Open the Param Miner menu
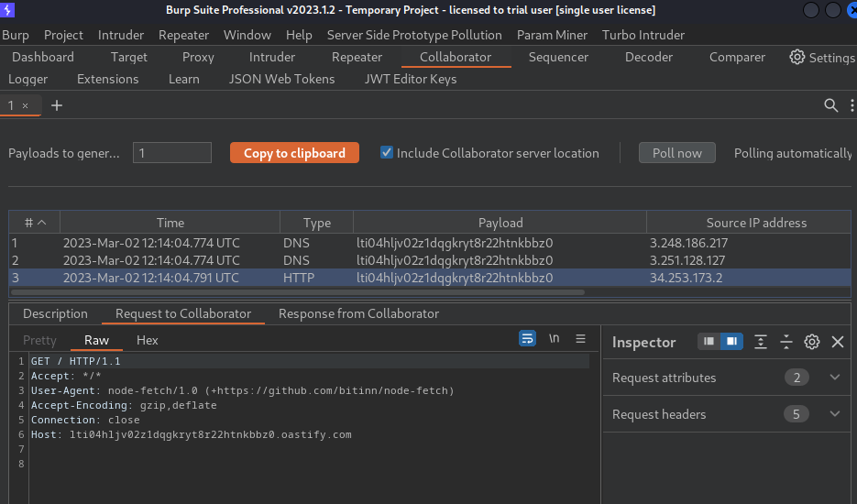 [x=552, y=35]
